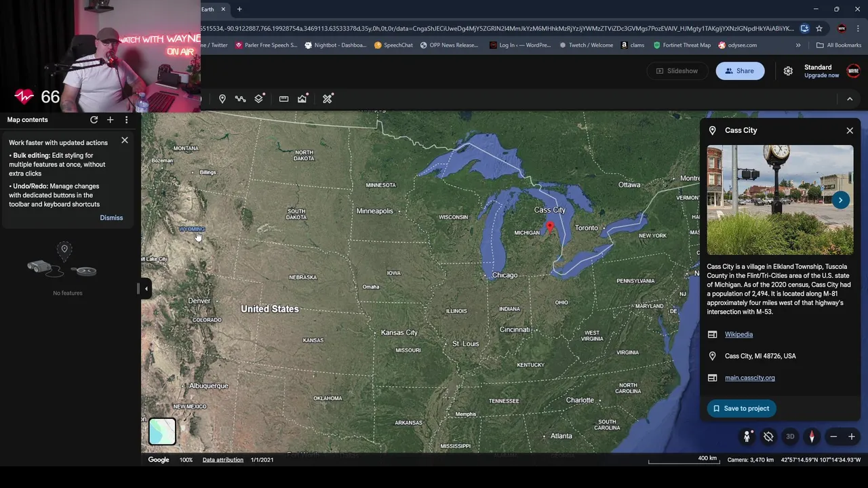Click the Cass City, MI 48726 address

pyautogui.click(x=760, y=356)
